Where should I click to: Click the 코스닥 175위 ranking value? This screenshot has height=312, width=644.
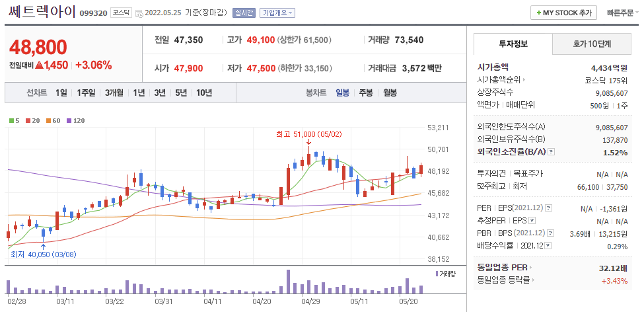[x=606, y=80]
